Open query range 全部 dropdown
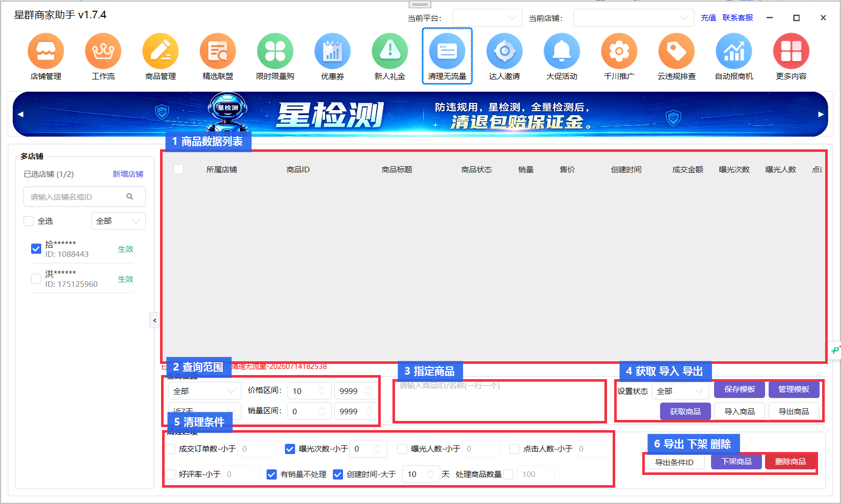 click(x=204, y=391)
